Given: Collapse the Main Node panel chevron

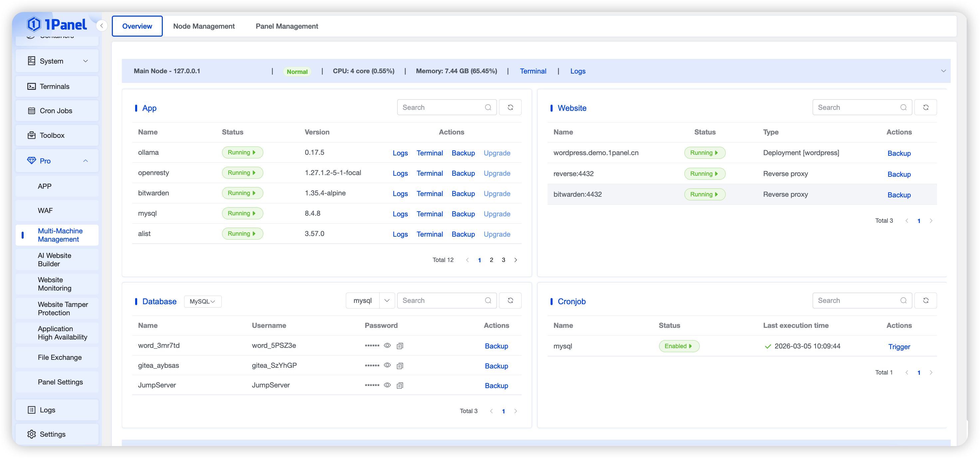Looking at the screenshot, I should (x=943, y=71).
